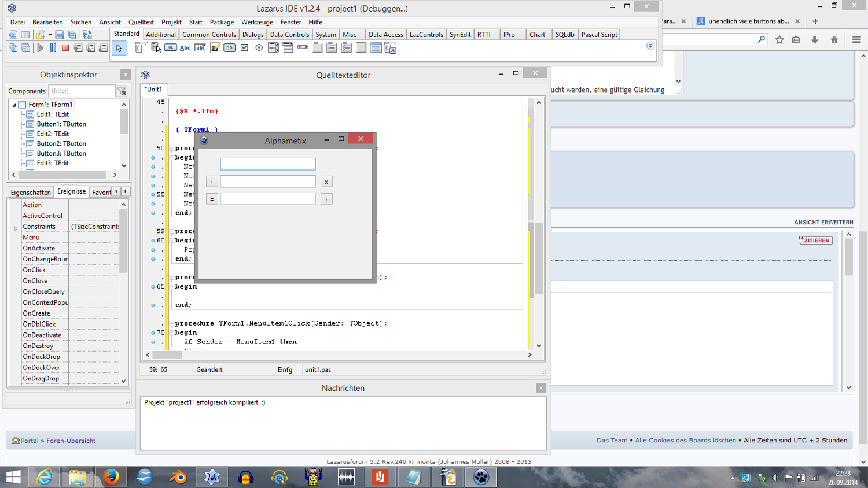Click the Run (play) button in toolbar
The width and height of the screenshot is (868, 488).
coord(40,48)
